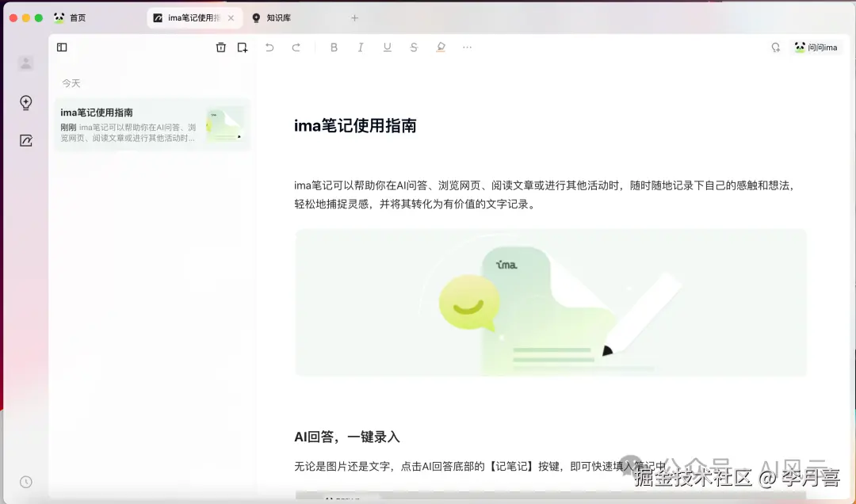Open the note thumbnail preview image
The height and width of the screenshot is (504, 856).
click(226, 124)
